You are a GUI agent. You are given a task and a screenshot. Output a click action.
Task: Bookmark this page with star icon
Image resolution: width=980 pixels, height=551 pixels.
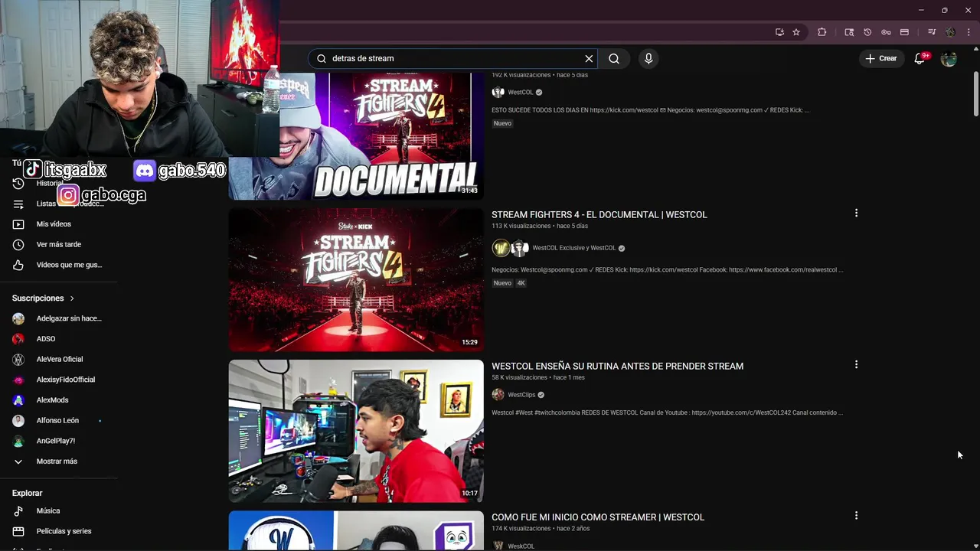coord(796,32)
